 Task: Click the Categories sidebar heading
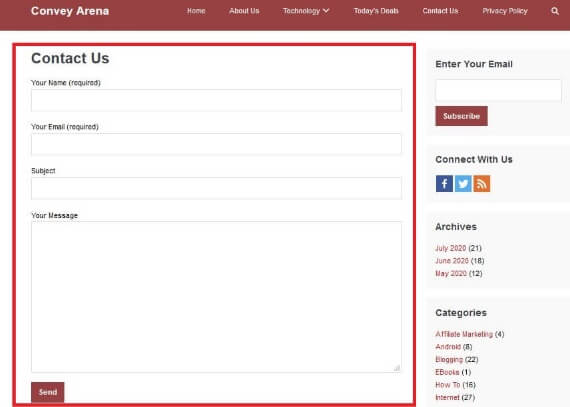click(x=461, y=313)
